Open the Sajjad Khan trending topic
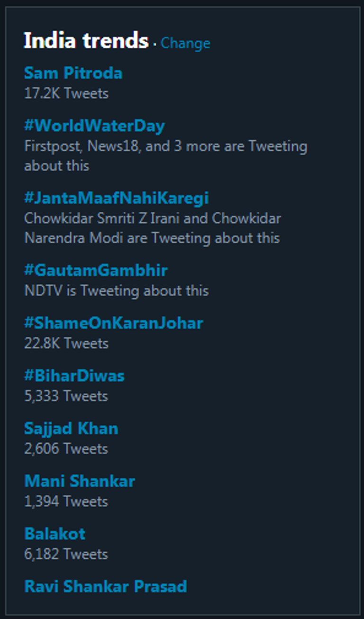 71,428
